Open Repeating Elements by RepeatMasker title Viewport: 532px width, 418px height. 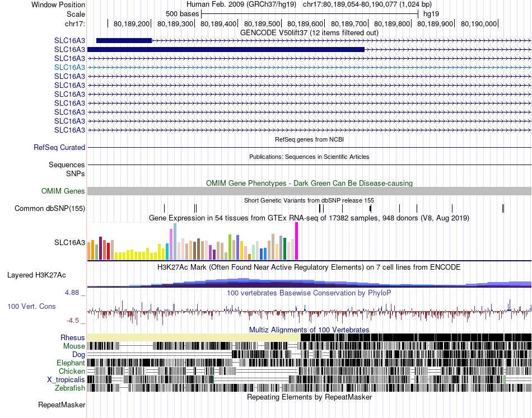click(309, 397)
